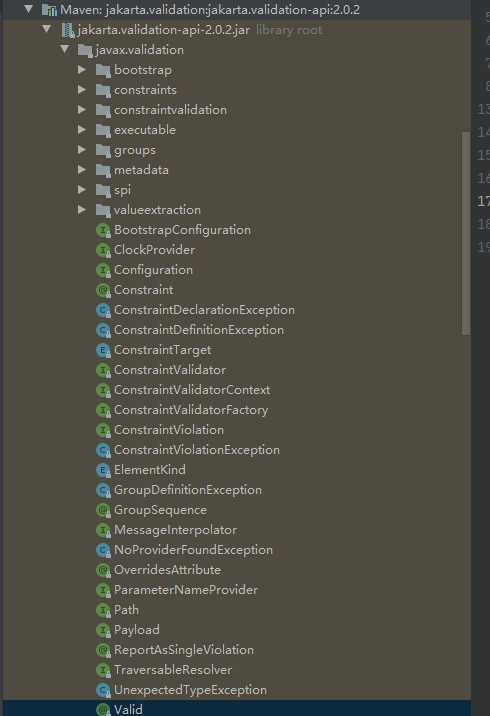The width and height of the screenshot is (490, 716).
Task: Click the ClockProvider interface icon
Action: coord(103,250)
